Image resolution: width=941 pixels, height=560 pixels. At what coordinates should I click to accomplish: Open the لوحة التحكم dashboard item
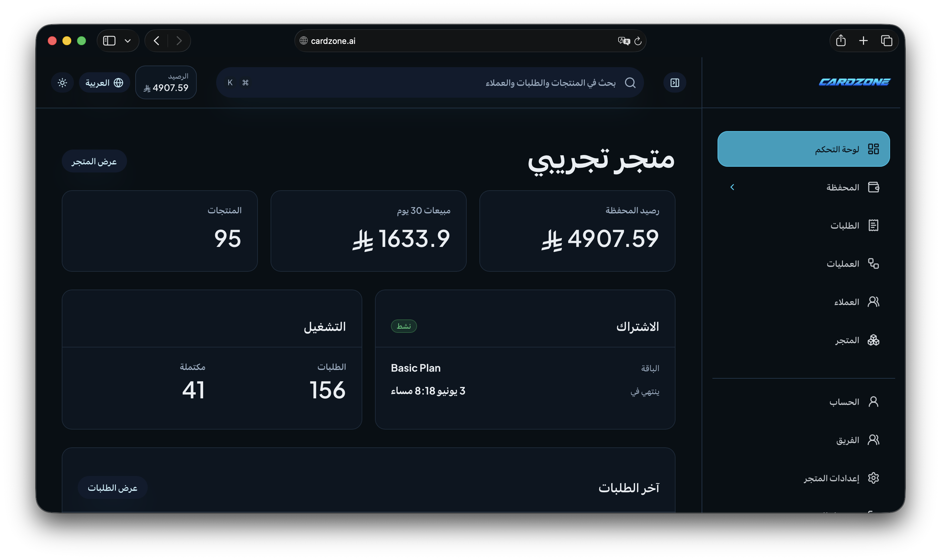[x=803, y=149]
